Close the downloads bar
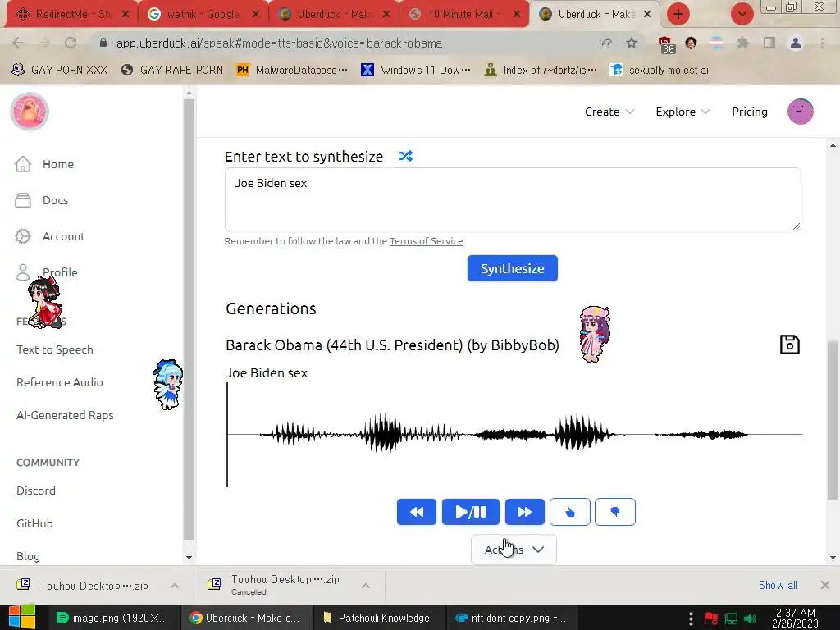Image resolution: width=840 pixels, height=630 pixels. (x=824, y=585)
